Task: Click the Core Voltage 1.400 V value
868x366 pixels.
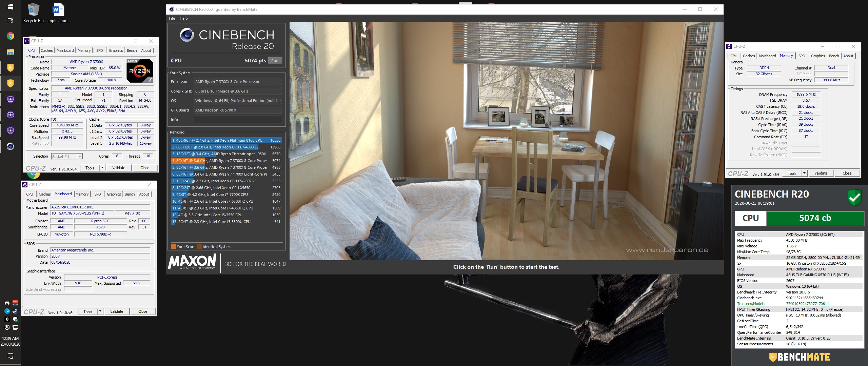Action: [x=110, y=80]
